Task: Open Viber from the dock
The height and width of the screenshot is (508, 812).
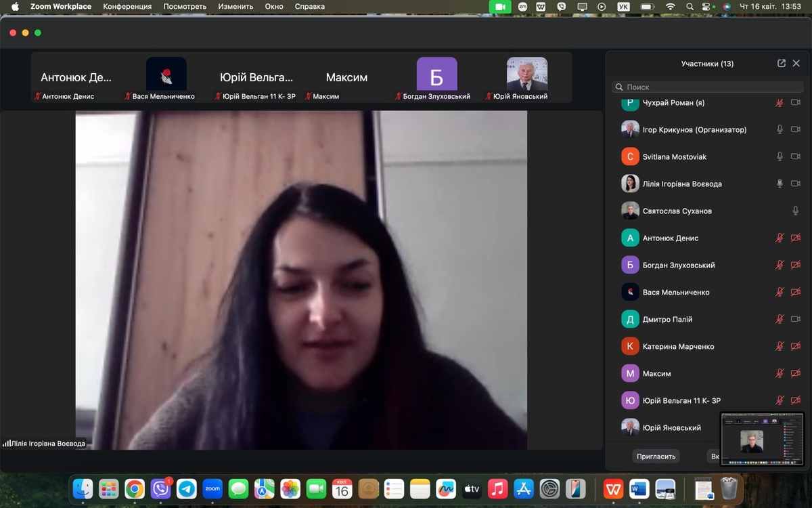Action: [160, 488]
